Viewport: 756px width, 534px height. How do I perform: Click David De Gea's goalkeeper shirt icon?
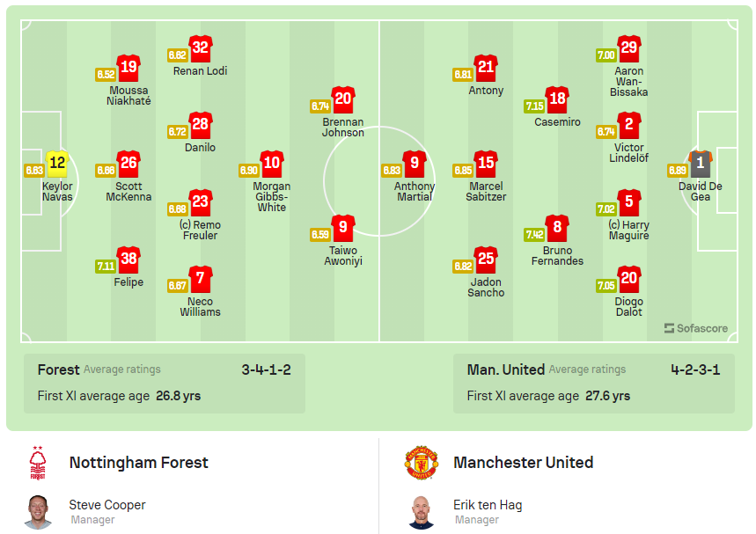click(x=701, y=163)
